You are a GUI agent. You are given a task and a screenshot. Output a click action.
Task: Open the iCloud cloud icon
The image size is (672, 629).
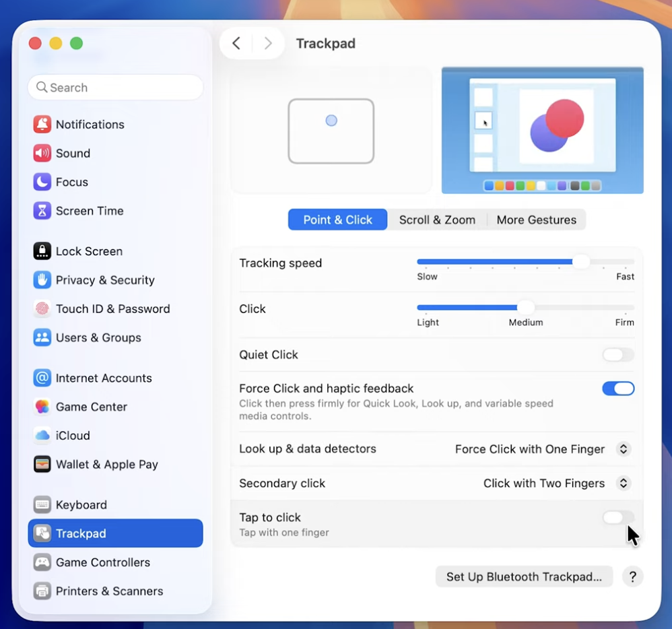(42, 435)
